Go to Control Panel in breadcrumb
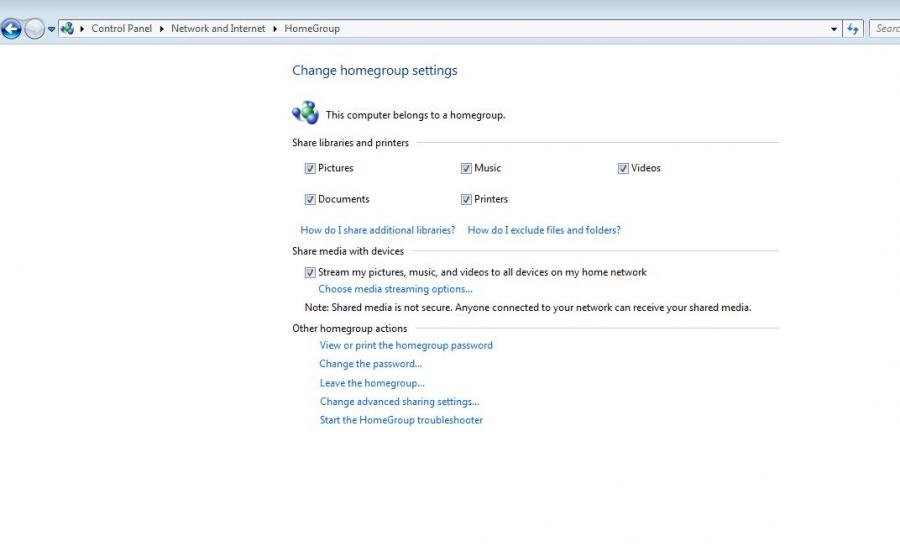Screen dimensions: 900x547 121,29
